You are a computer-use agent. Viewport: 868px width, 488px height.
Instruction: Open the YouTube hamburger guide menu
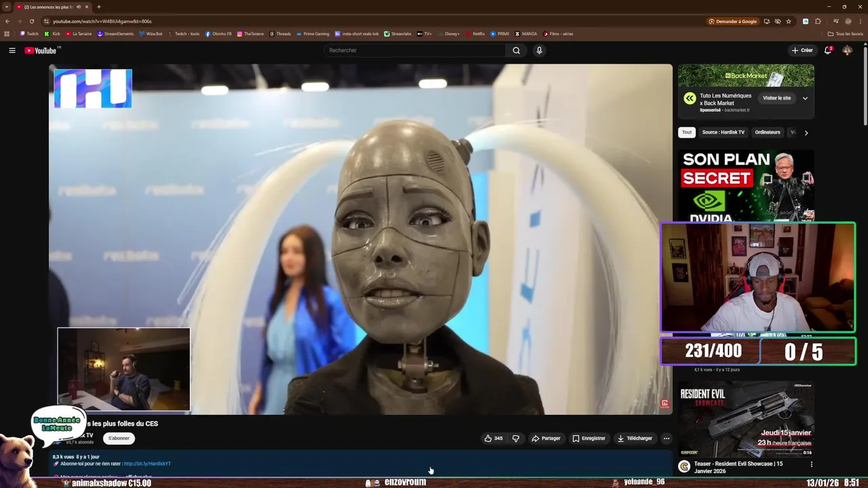click(12, 50)
